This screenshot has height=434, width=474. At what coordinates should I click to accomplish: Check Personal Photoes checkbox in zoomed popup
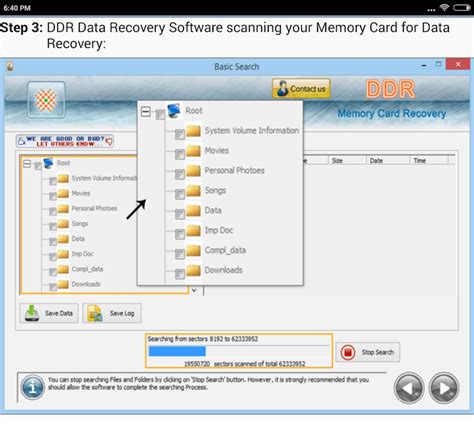point(180,175)
